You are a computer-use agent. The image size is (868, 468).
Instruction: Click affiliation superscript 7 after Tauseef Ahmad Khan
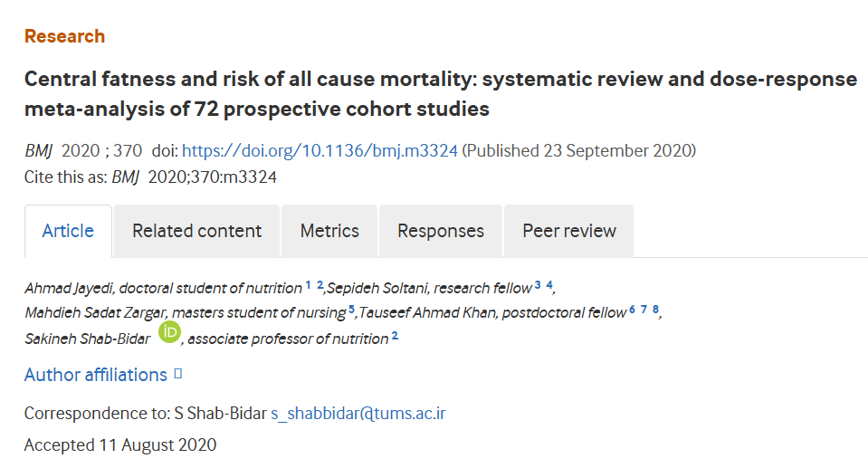pos(644,309)
